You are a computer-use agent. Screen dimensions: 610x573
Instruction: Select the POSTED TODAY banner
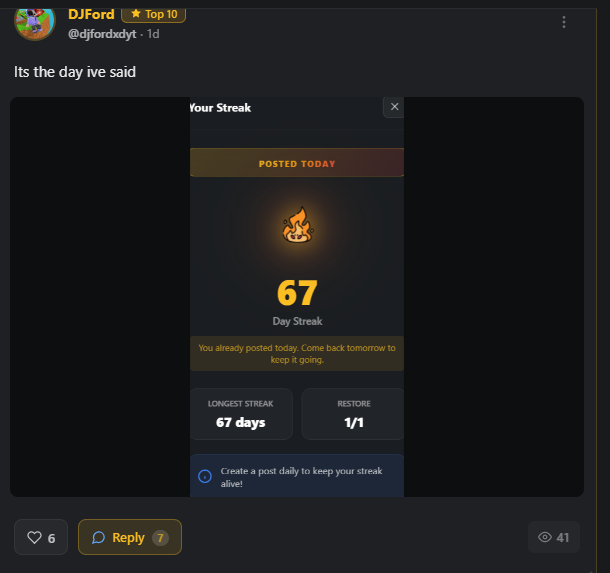[297, 163]
